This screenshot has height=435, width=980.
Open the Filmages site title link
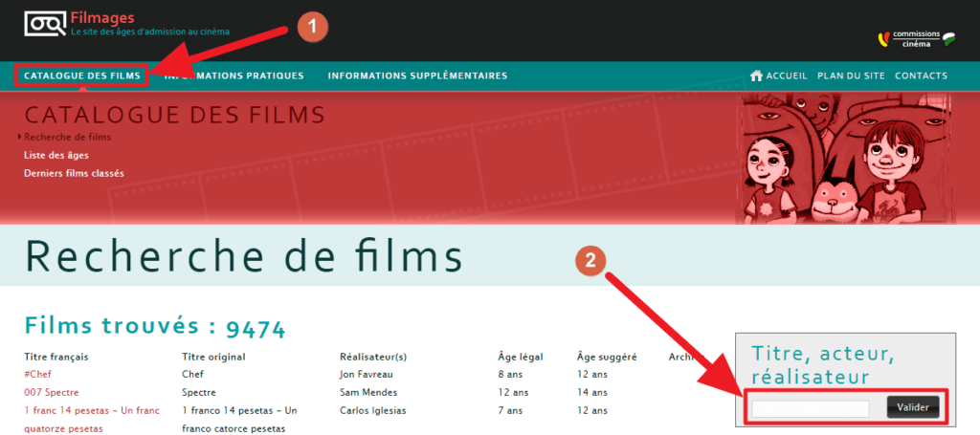pos(101,18)
